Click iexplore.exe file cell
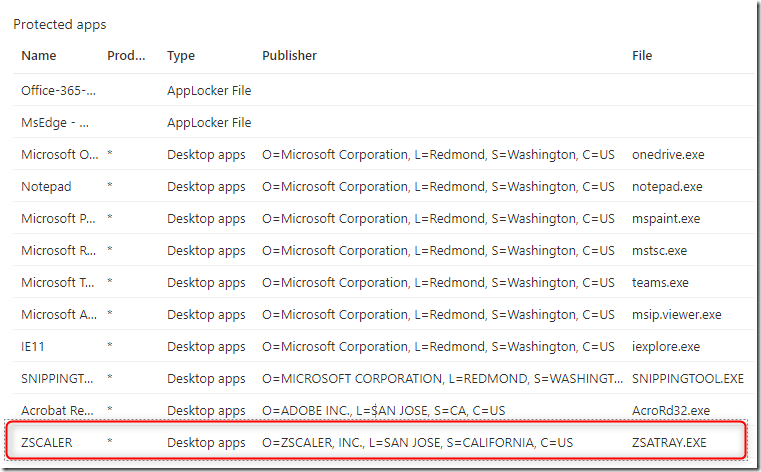The height and width of the screenshot is (472, 761). click(666, 347)
